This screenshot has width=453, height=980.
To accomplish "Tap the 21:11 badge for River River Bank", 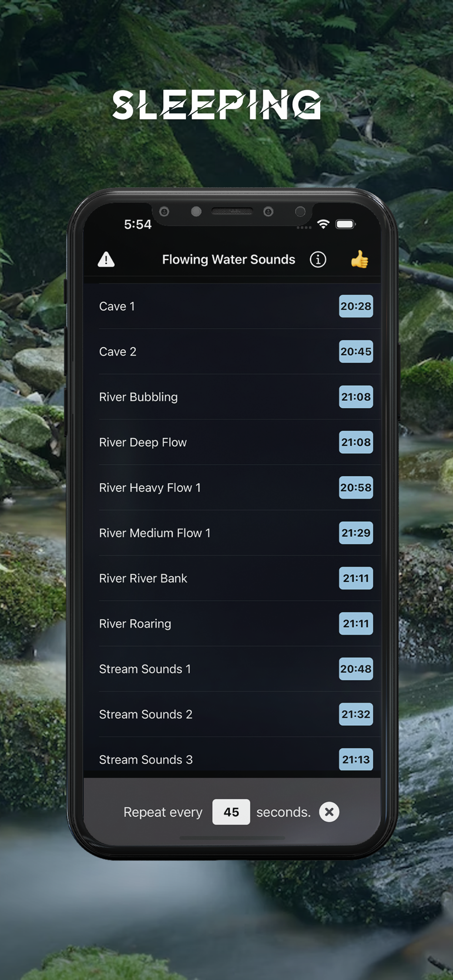I will click(x=356, y=578).
